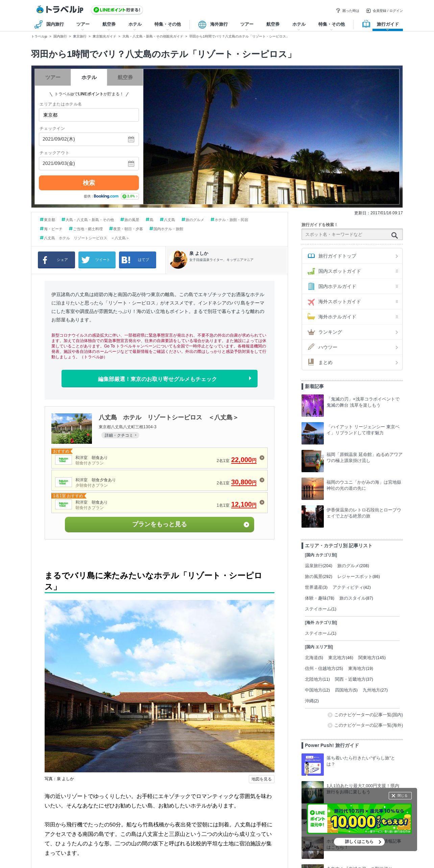Open the check-out calendar icon
This screenshot has height=868, width=434.
click(131, 164)
